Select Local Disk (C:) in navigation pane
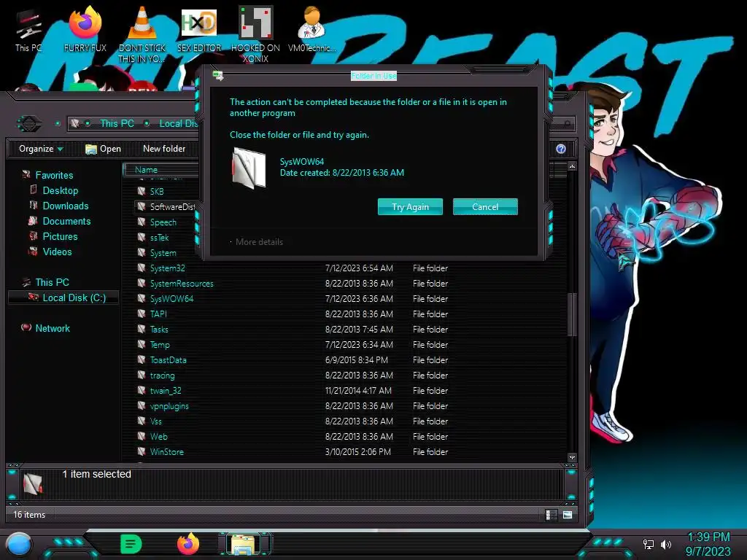747x560 pixels. point(63,297)
